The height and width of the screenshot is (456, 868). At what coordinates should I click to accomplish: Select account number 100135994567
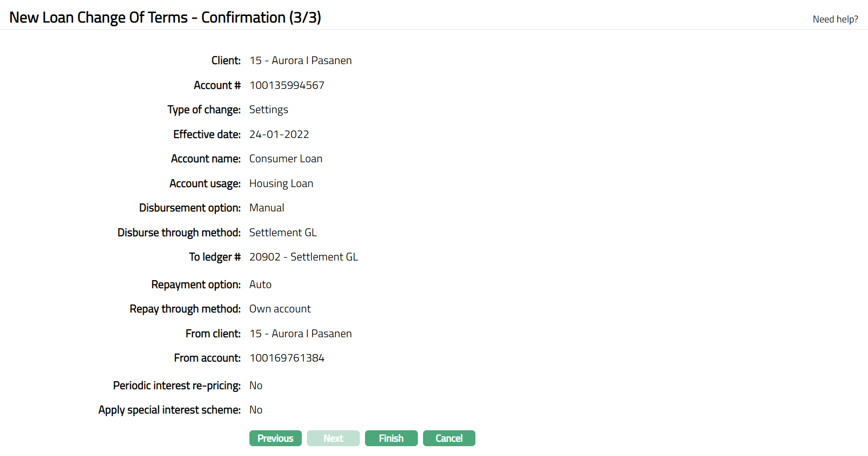click(x=286, y=85)
